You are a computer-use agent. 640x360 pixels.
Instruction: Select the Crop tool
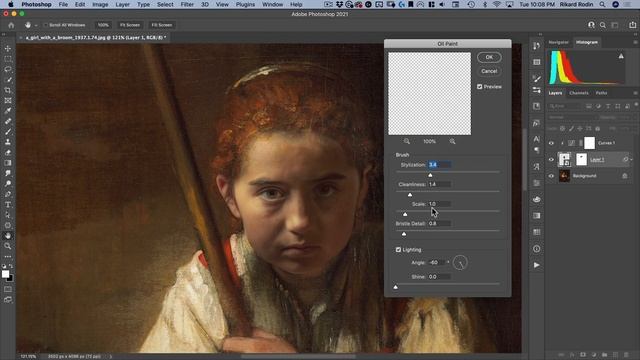[x=8, y=90]
